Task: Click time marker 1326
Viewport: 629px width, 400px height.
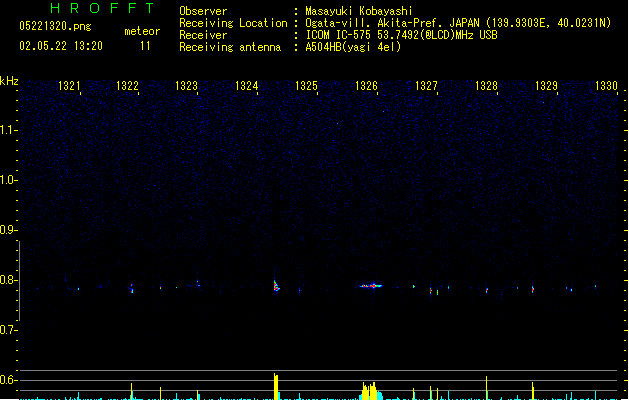Action: click(x=366, y=86)
